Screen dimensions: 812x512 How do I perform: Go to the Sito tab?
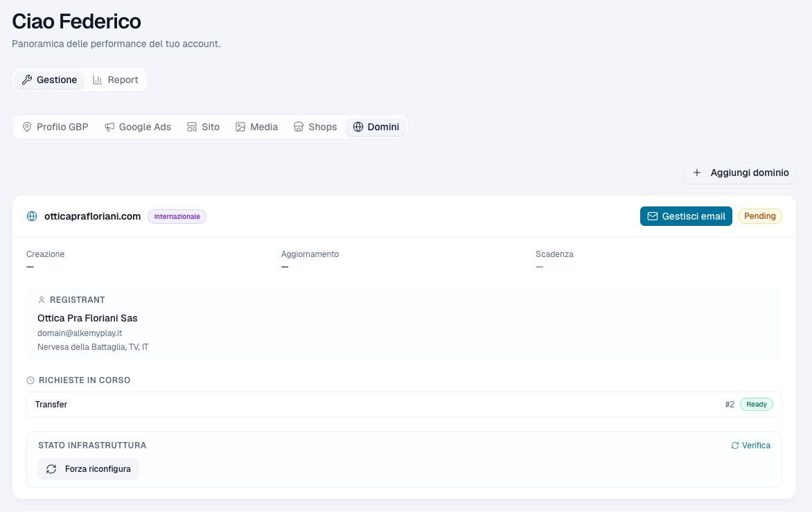point(203,127)
